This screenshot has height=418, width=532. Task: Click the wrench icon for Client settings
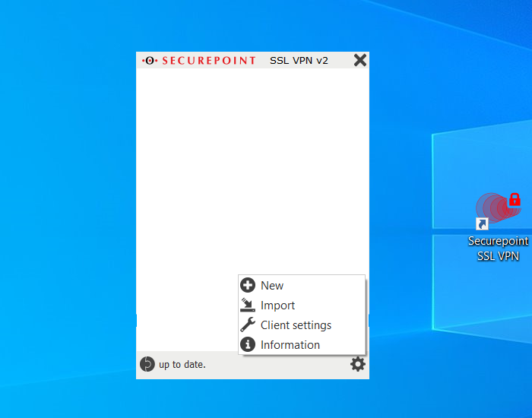(248, 325)
